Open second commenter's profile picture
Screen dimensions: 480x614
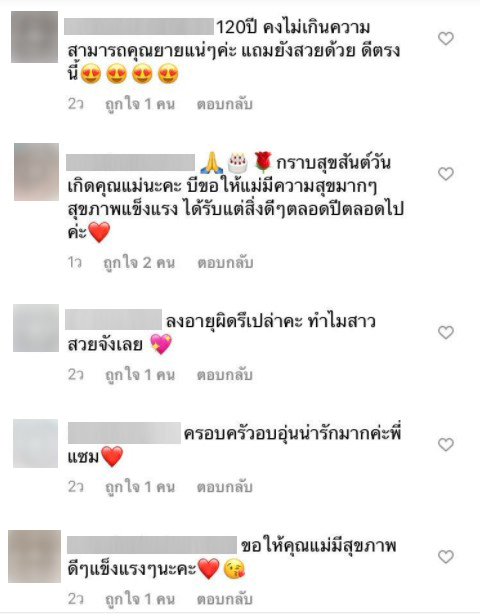click(36, 172)
